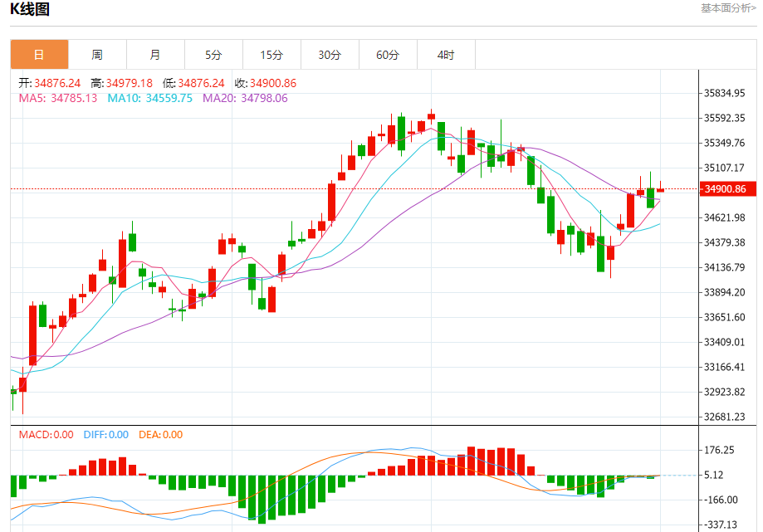Click the 33409.01 price axis label
The image size is (763, 532).
pyautogui.click(x=725, y=342)
